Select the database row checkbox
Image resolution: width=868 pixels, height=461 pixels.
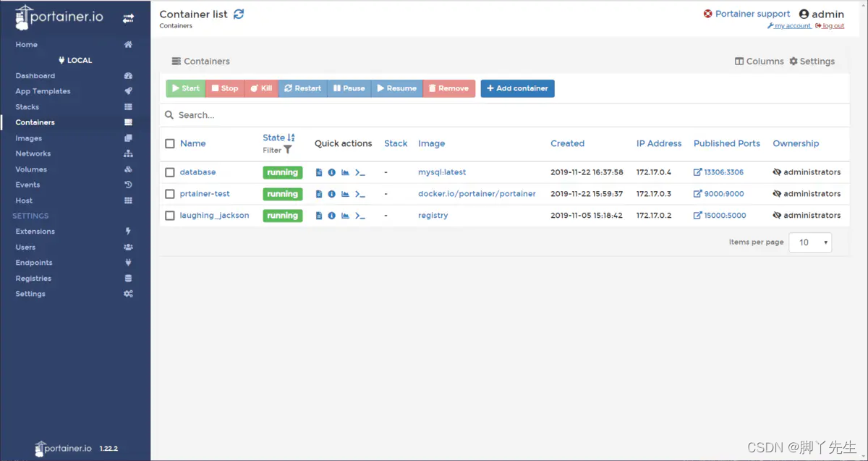coord(170,172)
